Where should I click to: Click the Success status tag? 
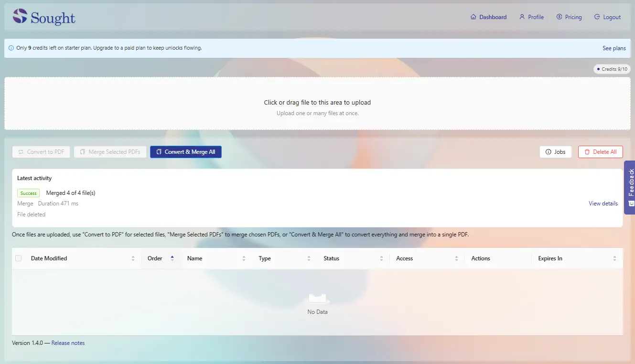point(29,193)
